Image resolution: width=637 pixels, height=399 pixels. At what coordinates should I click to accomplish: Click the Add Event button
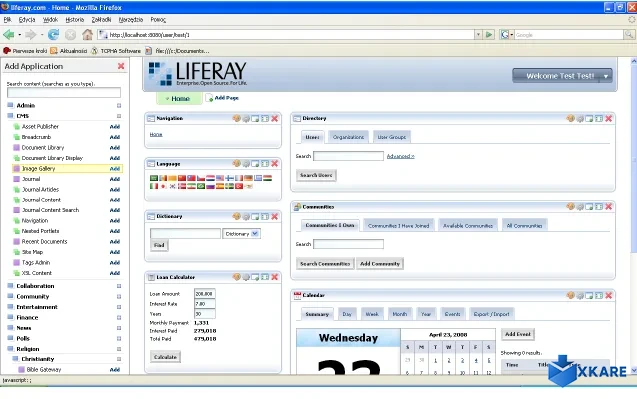[x=518, y=334]
